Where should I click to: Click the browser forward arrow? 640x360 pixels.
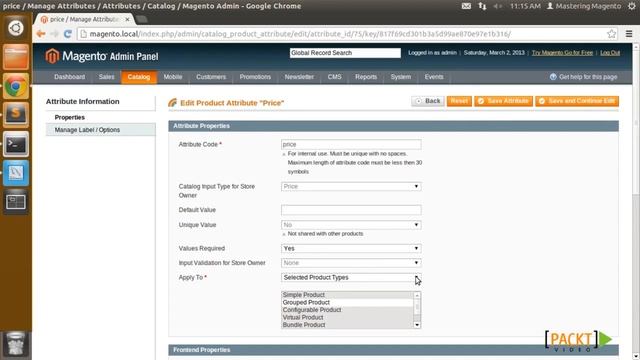tap(55, 34)
